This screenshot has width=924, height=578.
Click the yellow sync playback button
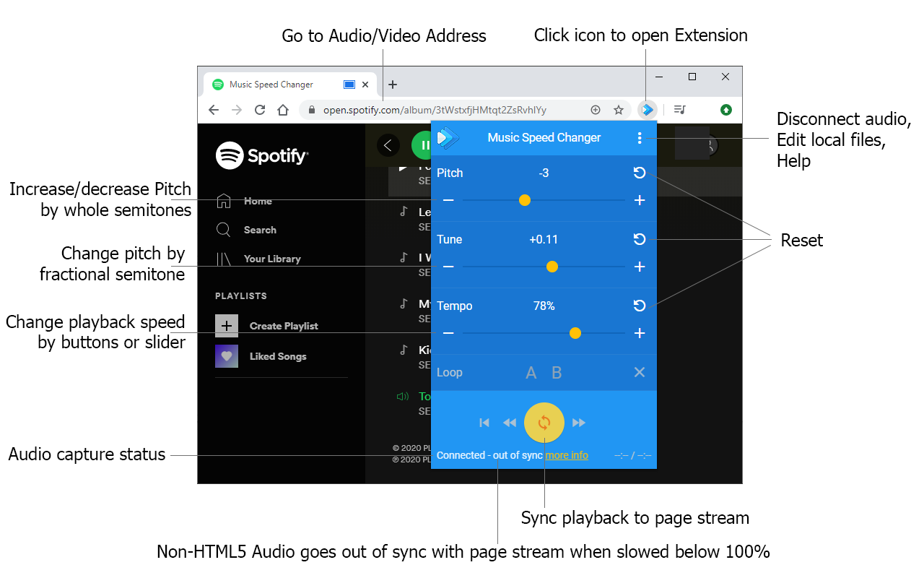coord(544,423)
